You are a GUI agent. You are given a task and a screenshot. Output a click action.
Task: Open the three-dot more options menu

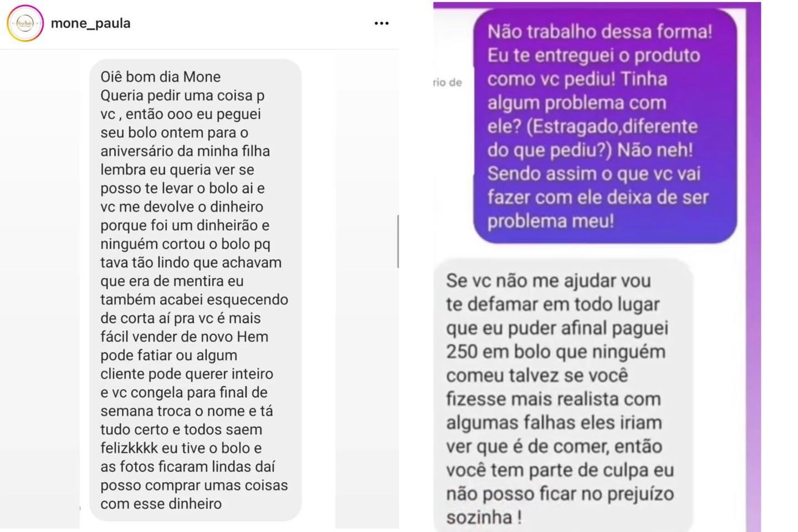(381, 23)
